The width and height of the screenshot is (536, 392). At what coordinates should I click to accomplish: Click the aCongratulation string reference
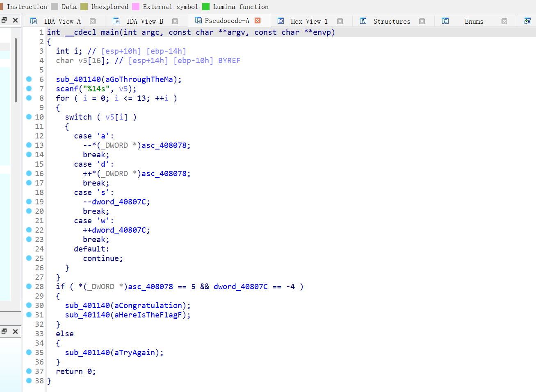(x=148, y=306)
